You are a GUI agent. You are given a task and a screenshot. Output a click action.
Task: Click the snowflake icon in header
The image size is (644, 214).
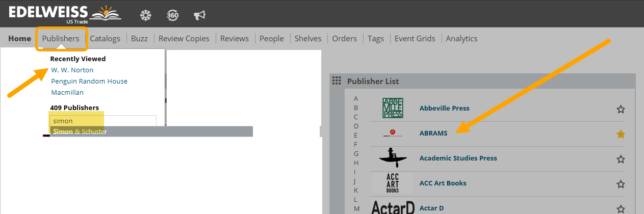click(x=146, y=15)
